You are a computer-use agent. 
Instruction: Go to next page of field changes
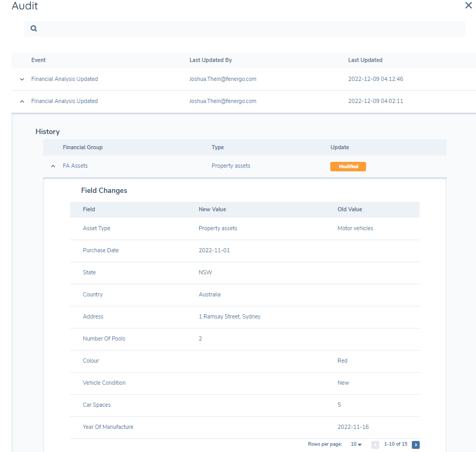(416, 445)
